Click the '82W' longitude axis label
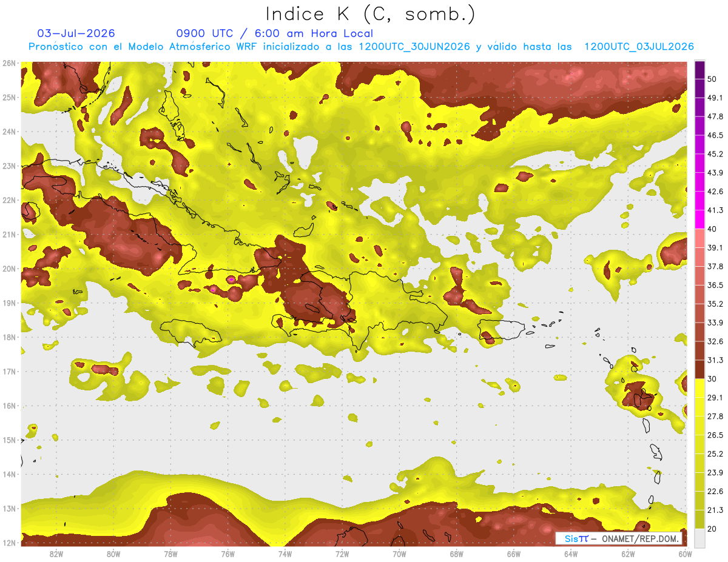The image size is (728, 562). pyautogui.click(x=56, y=554)
